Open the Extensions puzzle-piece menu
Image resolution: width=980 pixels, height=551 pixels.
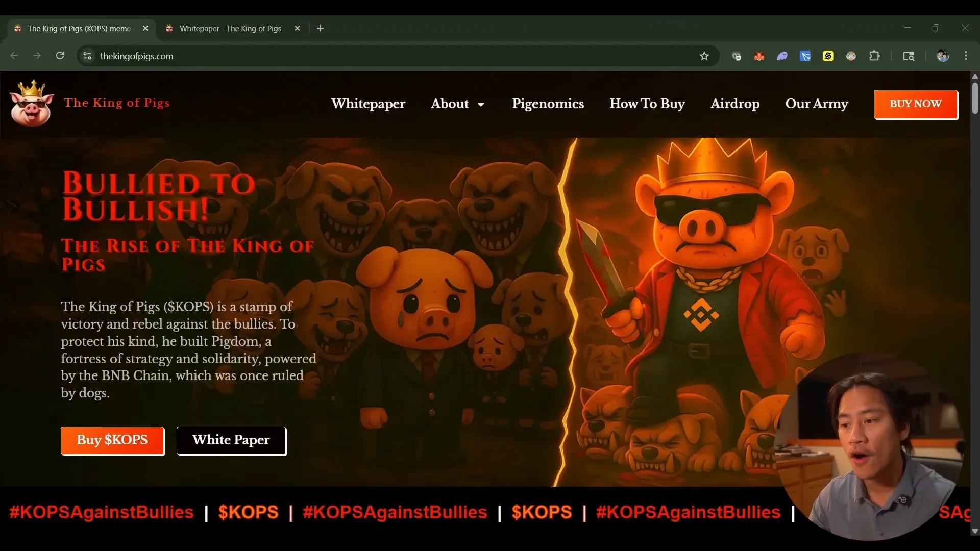click(874, 56)
